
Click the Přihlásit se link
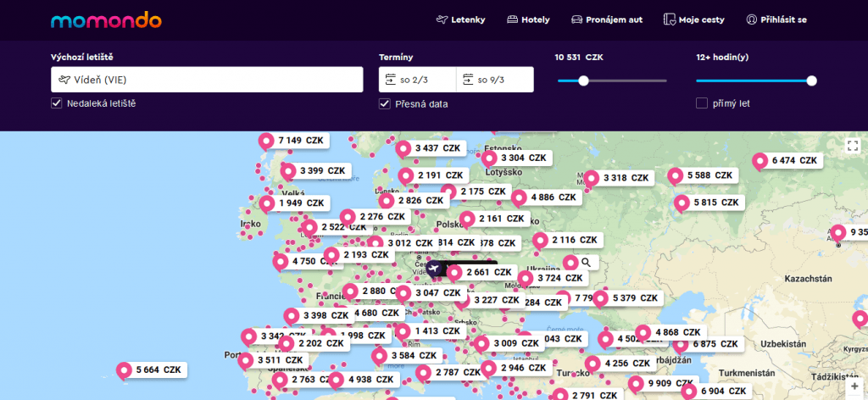[776, 19]
